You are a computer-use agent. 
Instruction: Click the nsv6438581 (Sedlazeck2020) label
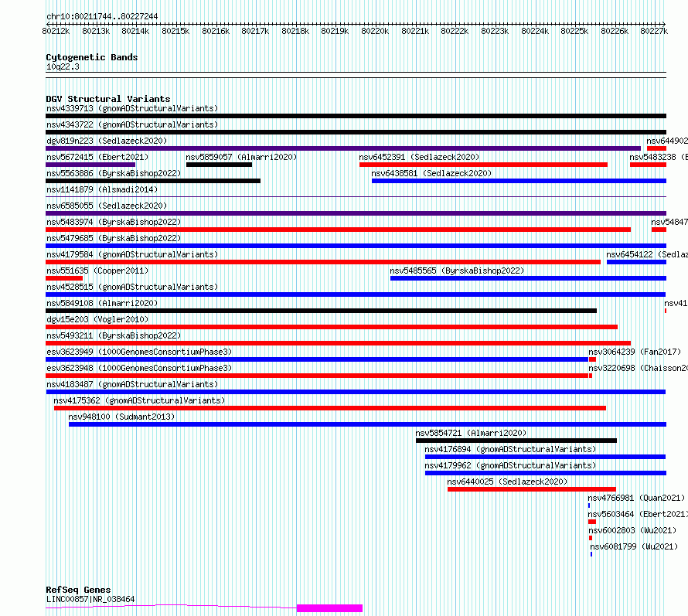(x=431, y=173)
